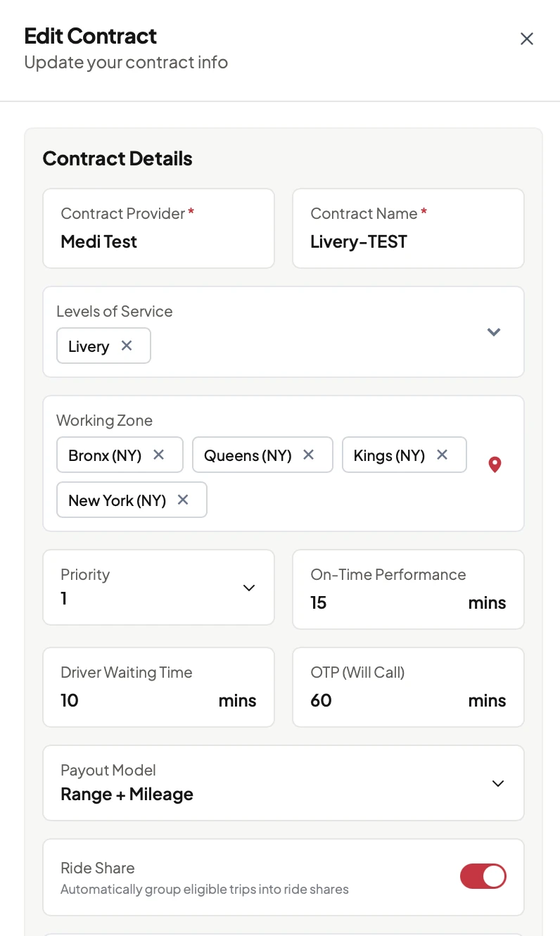Screen dimensions: 560x936
Task: Turn off the Ride Share toggle
Action: coord(483,877)
